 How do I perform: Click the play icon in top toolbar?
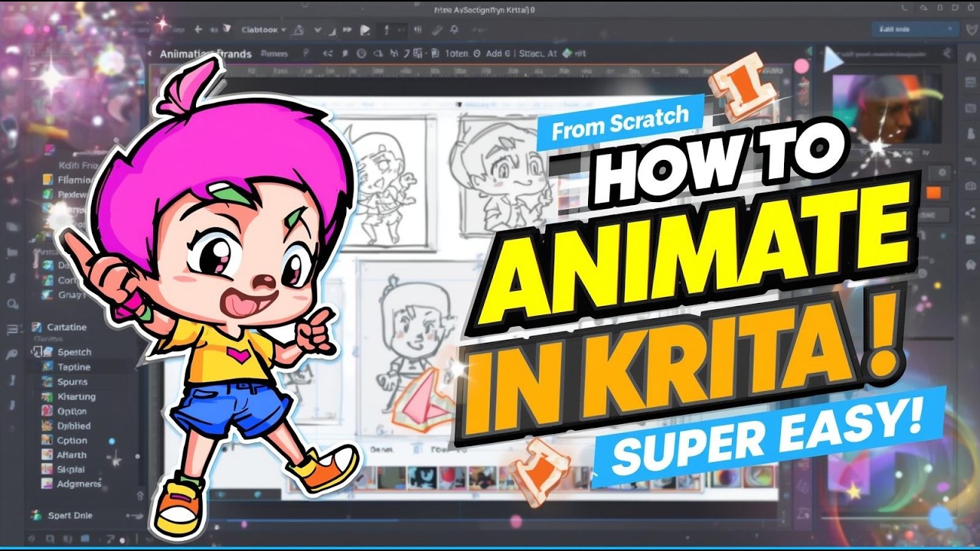coord(365,30)
